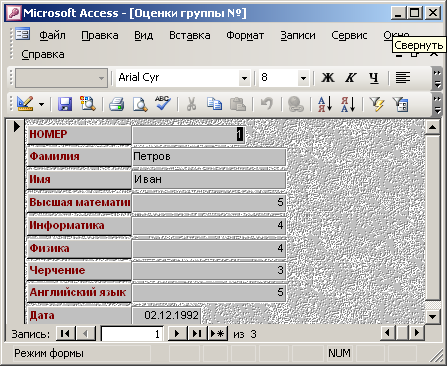Click the Английский язык label
The height and width of the screenshot is (366, 447).
tap(78, 292)
